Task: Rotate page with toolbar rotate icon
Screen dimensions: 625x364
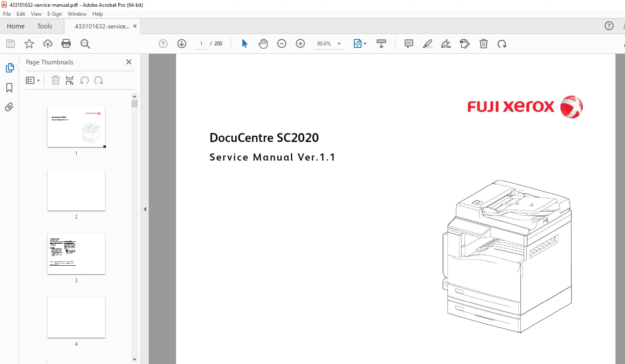Action: pos(502,44)
